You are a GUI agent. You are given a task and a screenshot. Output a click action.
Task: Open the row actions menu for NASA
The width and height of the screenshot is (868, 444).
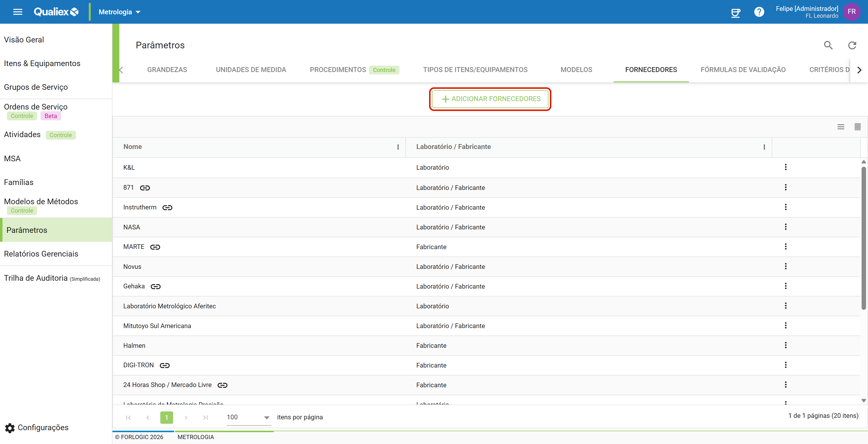[x=785, y=227]
